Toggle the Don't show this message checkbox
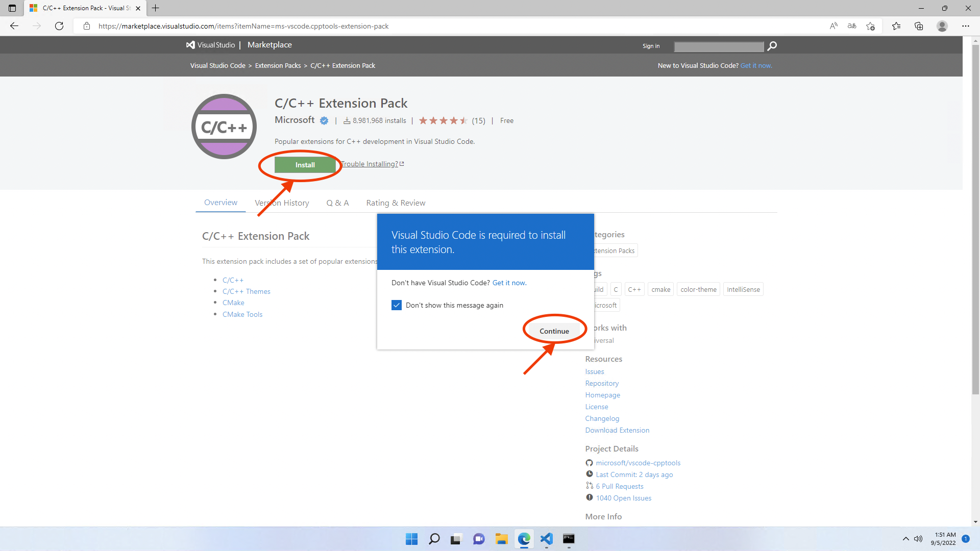 [x=397, y=305]
